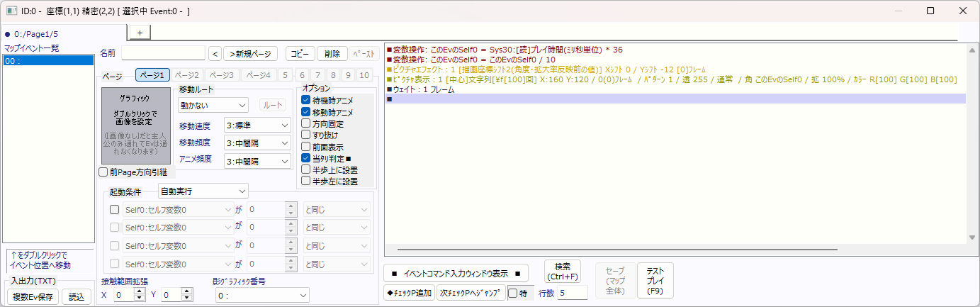Switch to ページ4 tab
This screenshot has height=307, width=980.
pyautogui.click(x=257, y=75)
